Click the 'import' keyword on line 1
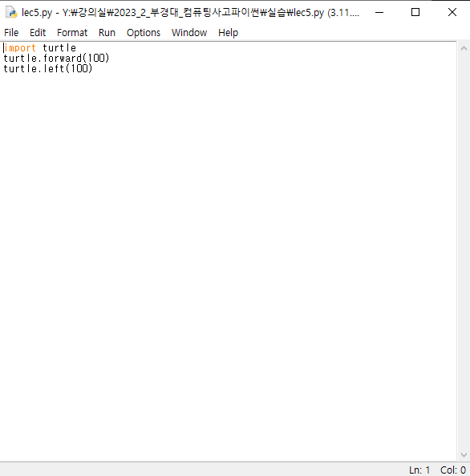 coord(20,48)
